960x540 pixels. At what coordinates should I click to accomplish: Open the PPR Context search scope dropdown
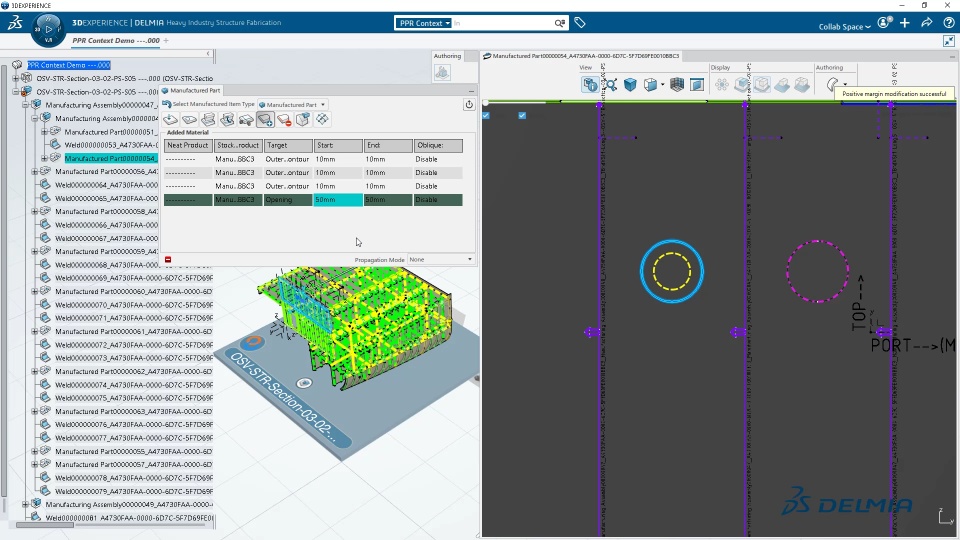click(424, 23)
